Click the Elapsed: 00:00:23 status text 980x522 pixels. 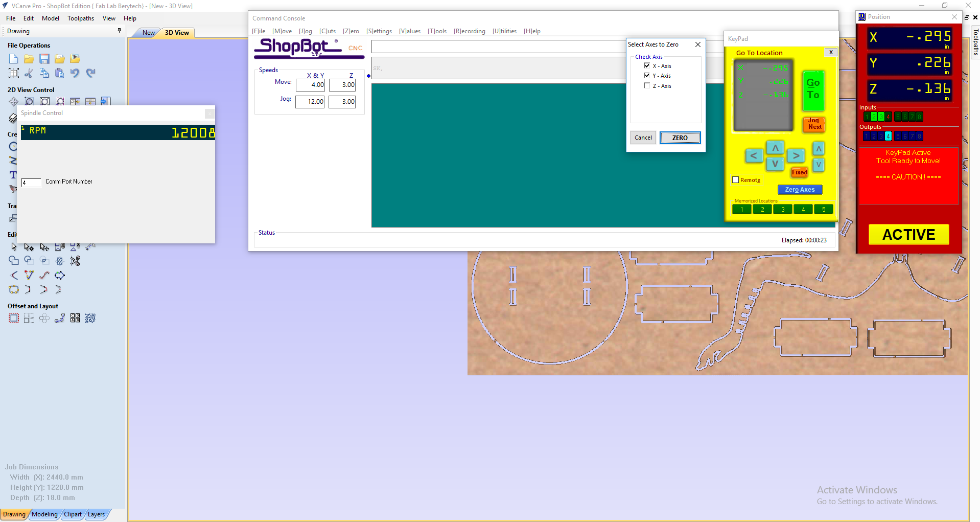click(804, 240)
